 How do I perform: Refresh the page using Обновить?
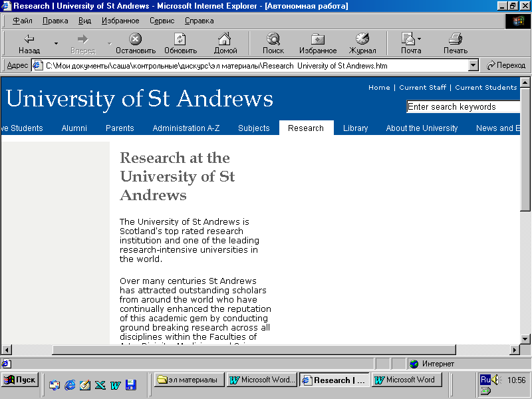pos(180,44)
